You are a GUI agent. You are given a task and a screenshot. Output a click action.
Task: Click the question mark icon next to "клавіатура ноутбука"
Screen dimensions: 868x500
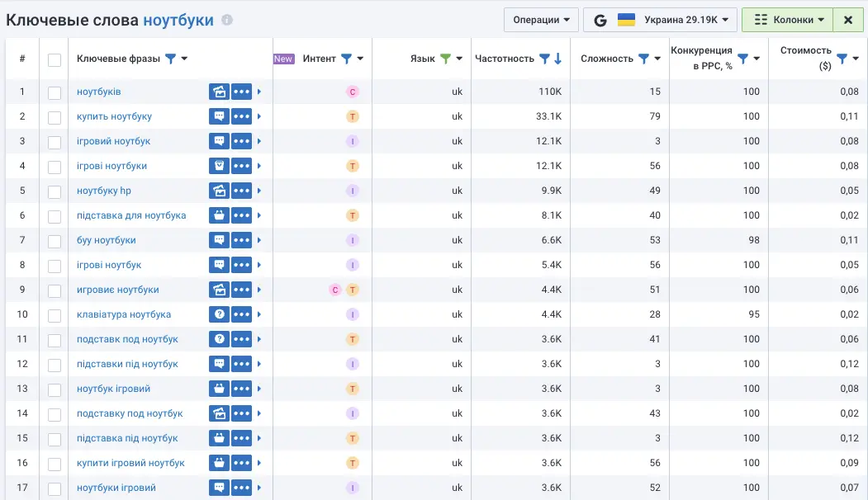(218, 314)
